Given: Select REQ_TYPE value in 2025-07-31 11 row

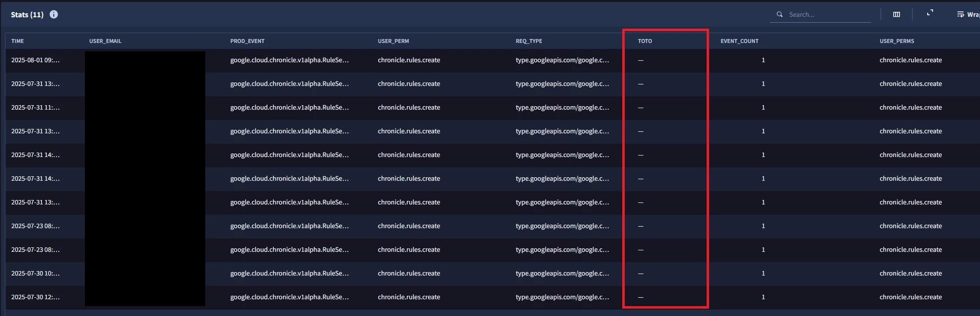Looking at the screenshot, I should 563,108.
